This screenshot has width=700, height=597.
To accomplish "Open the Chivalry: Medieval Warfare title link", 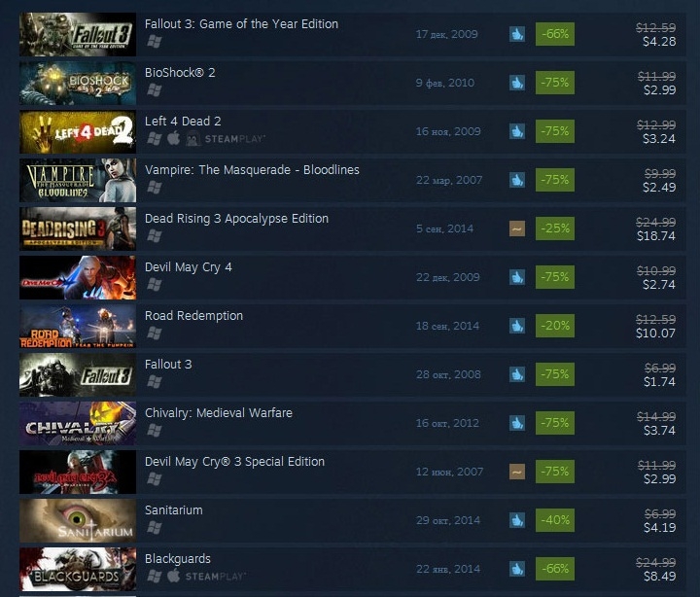I will click(219, 413).
